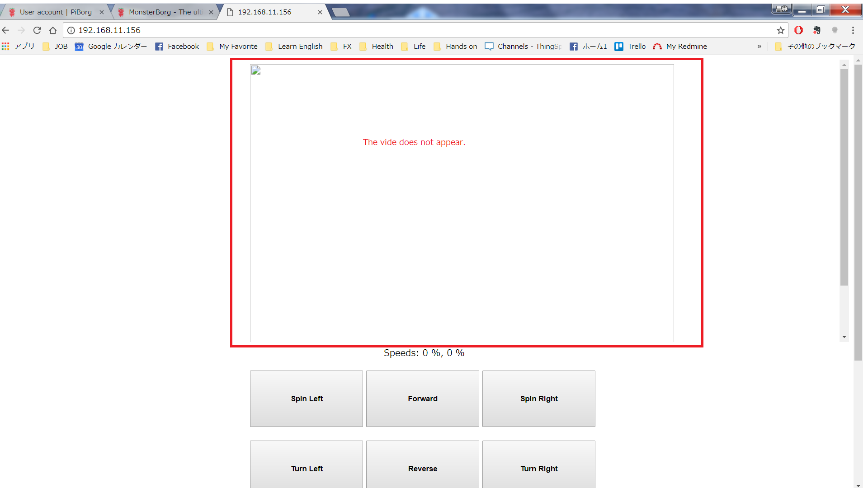Click the address bar URL field
Image resolution: width=868 pixels, height=488 pixels.
[407, 30]
